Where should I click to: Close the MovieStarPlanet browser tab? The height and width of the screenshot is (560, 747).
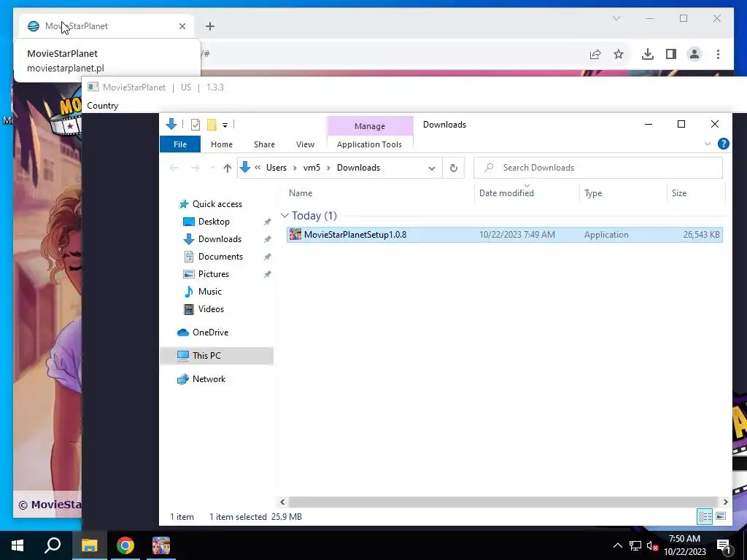pyautogui.click(x=182, y=26)
